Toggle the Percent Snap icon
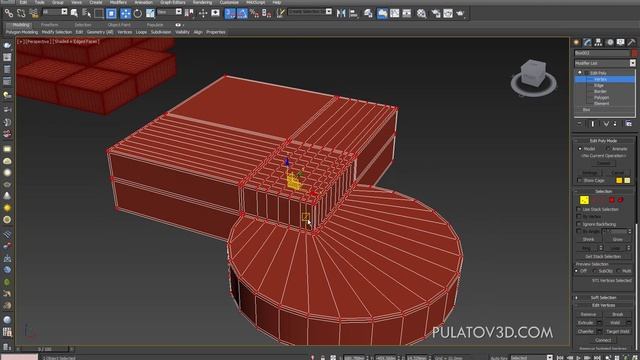Screen dimensions: 640x360 [x=254, y=13]
